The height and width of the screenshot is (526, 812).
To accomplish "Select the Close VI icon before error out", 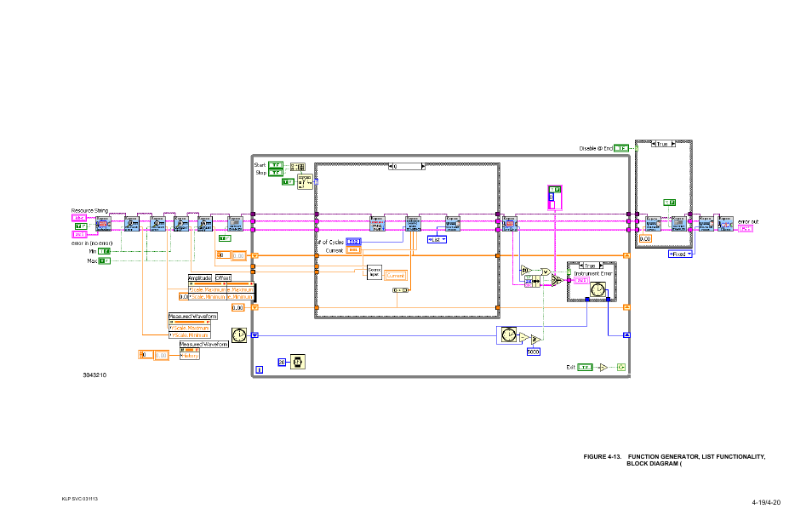I will coord(725,224).
